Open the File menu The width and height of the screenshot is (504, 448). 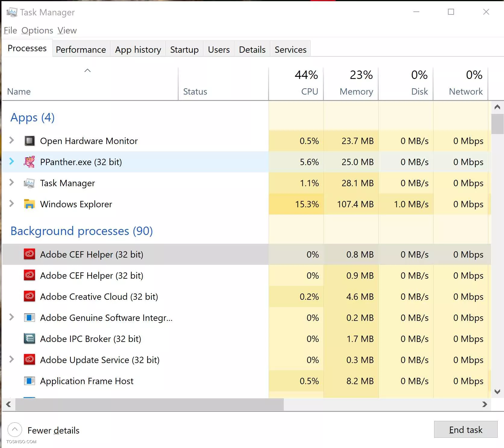pos(10,30)
